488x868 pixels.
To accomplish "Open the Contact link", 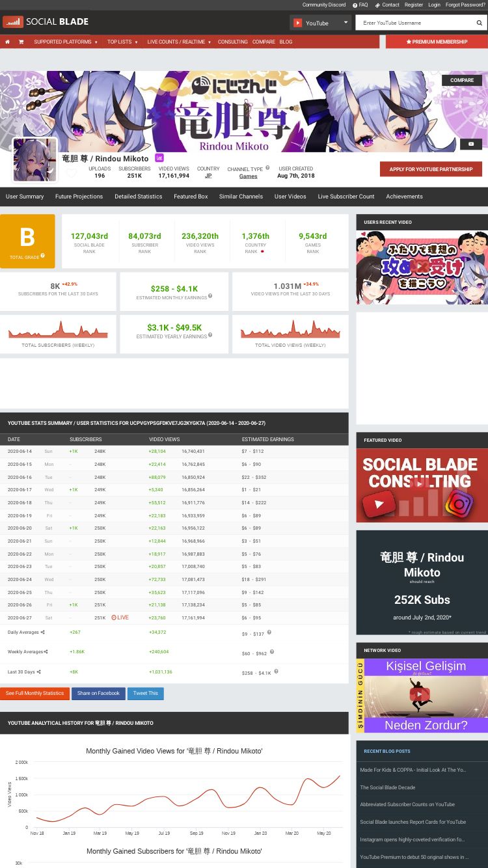I will pos(387,5).
